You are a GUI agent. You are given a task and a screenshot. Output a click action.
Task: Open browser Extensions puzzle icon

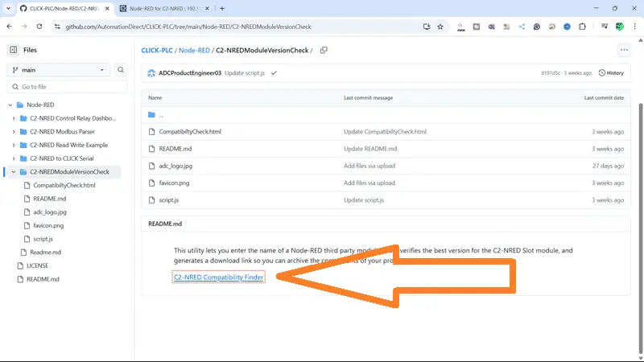[582, 27]
